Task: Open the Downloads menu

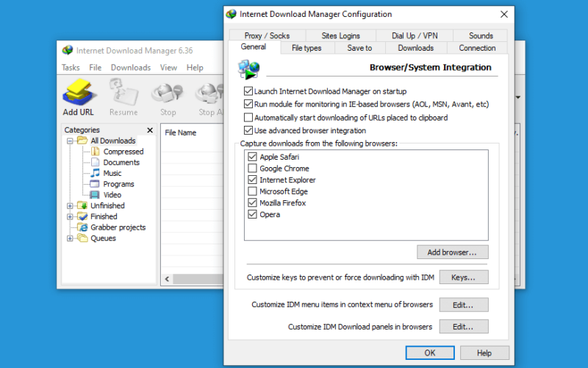Action: coord(131,68)
